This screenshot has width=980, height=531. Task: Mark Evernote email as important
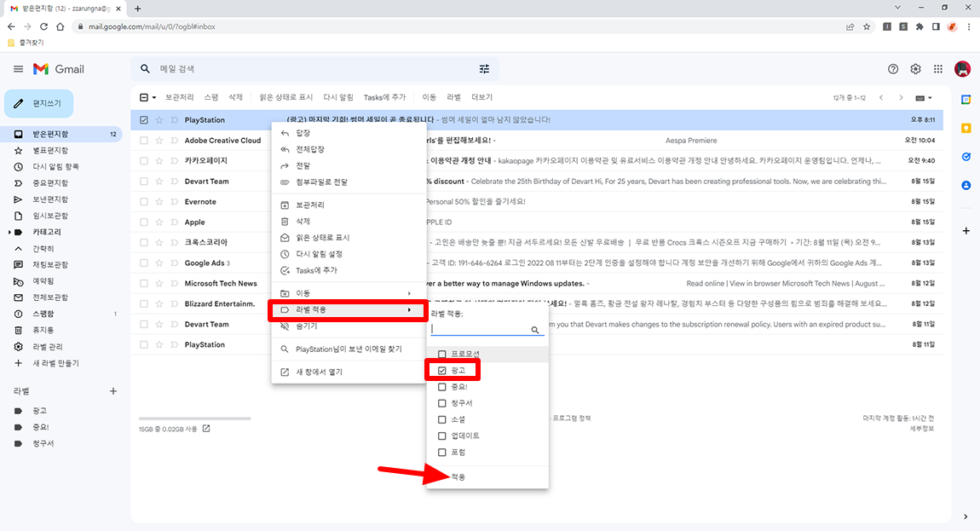(175, 202)
